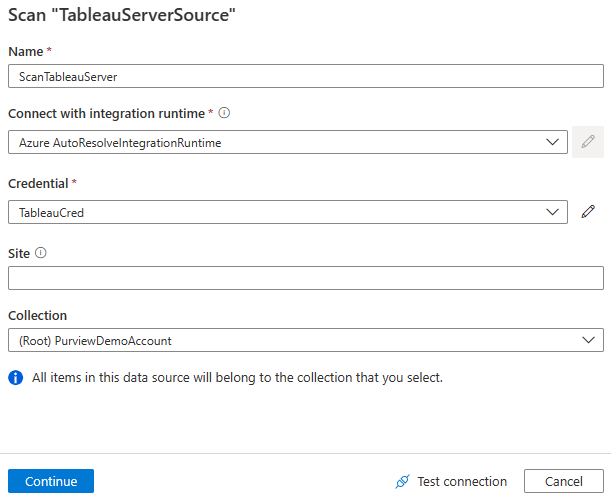Click the Test connection text link
611x501 pixels.
(x=462, y=482)
